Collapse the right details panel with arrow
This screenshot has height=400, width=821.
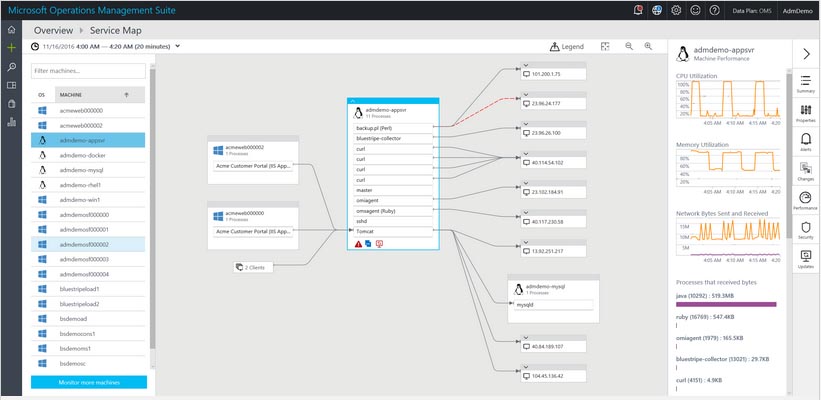806,53
